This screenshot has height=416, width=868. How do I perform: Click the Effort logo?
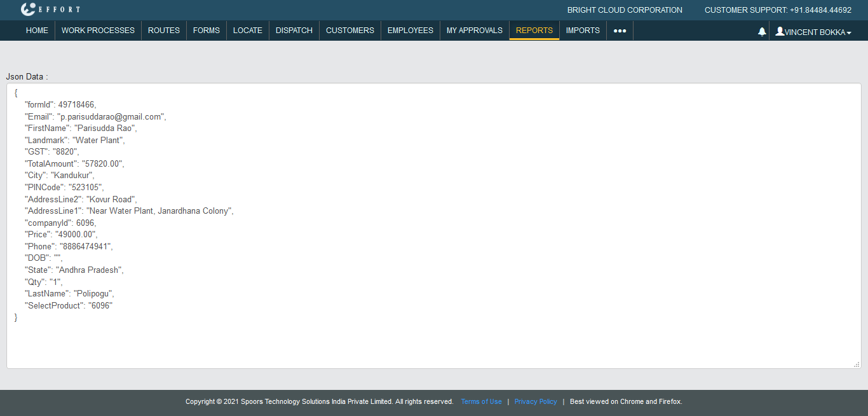pyautogui.click(x=50, y=10)
